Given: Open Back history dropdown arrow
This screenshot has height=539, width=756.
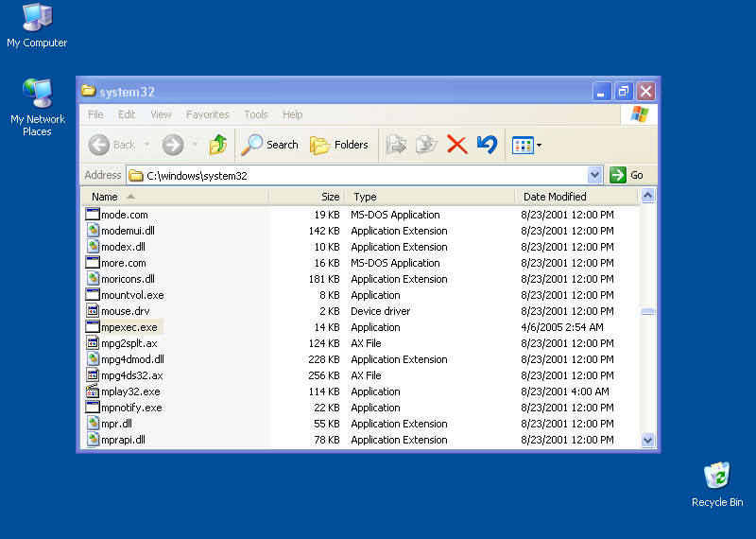Looking at the screenshot, I should click(146, 145).
